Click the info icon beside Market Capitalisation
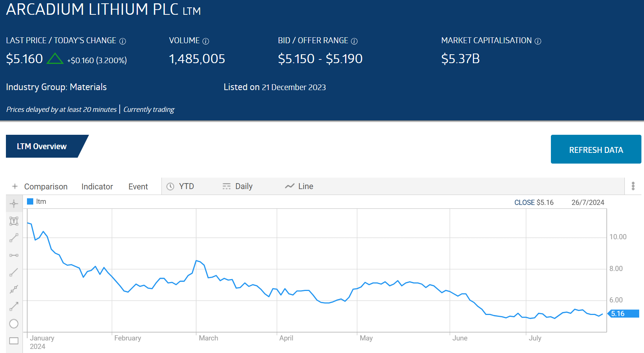 point(538,41)
